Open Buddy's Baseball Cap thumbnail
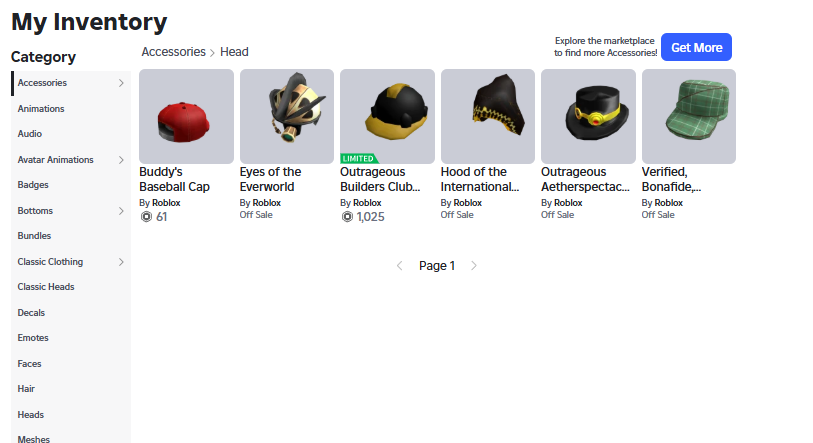 coord(186,116)
